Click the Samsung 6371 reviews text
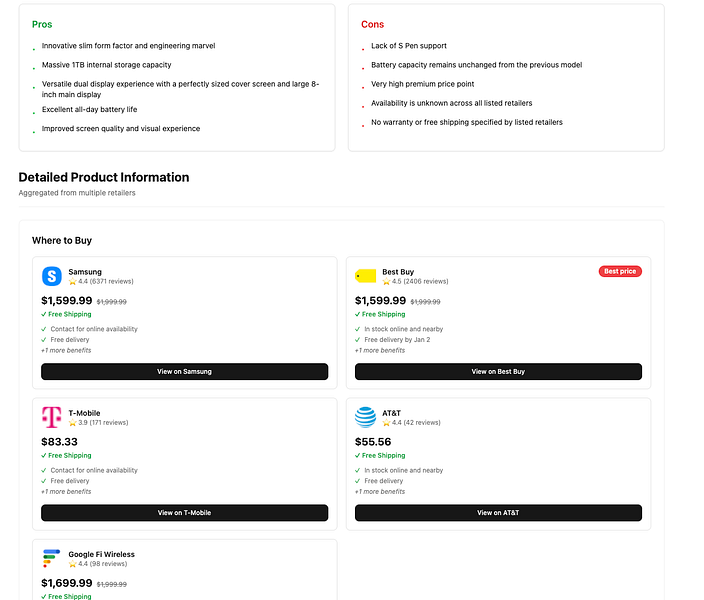Image resolution: width=704 pixels, height=600 pixels. (111, 282)
